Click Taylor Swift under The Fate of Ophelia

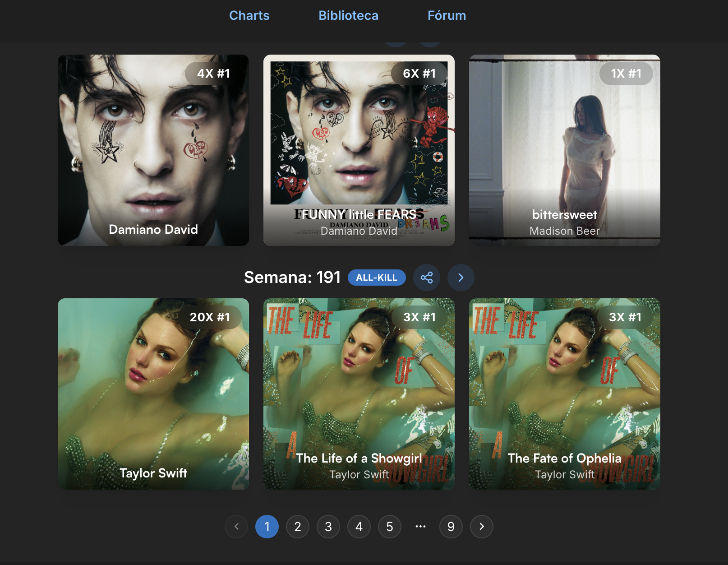(x=565, y=475)
